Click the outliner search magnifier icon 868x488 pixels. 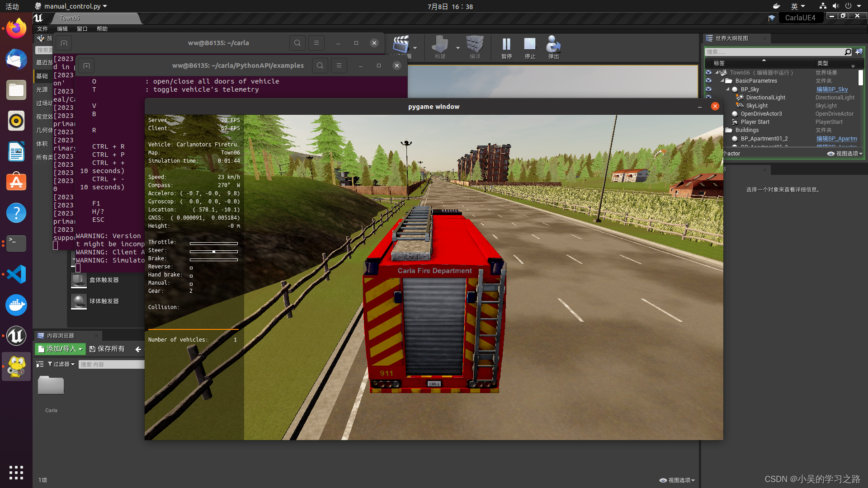[x=848, y=52]
